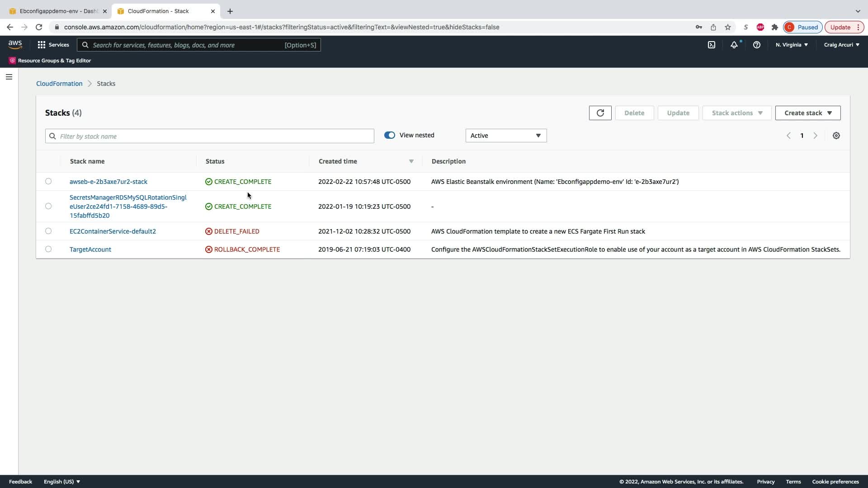Open the N. Virginia region selector
The width and height of the screenshot is (868, 488).
[791, 45]
